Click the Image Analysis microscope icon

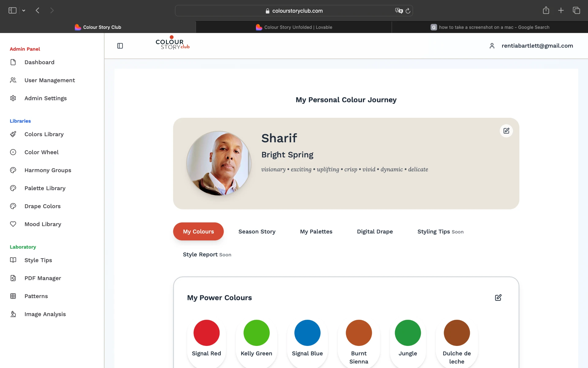tap(13, 314)
